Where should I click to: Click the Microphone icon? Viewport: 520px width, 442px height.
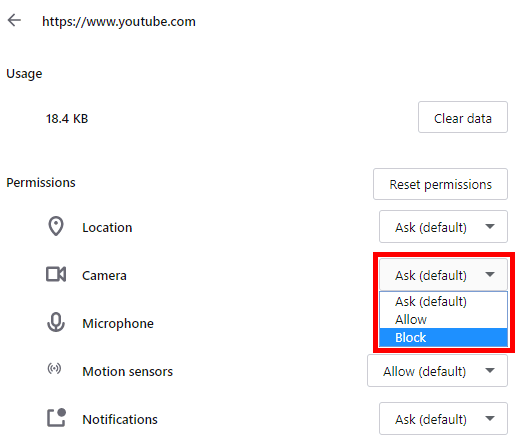pos(56,322)
